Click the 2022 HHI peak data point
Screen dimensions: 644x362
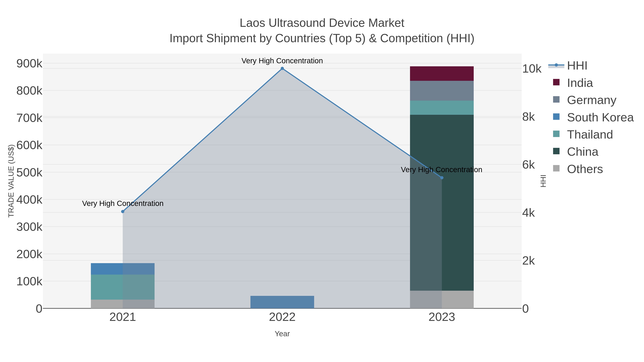point(282,68)
